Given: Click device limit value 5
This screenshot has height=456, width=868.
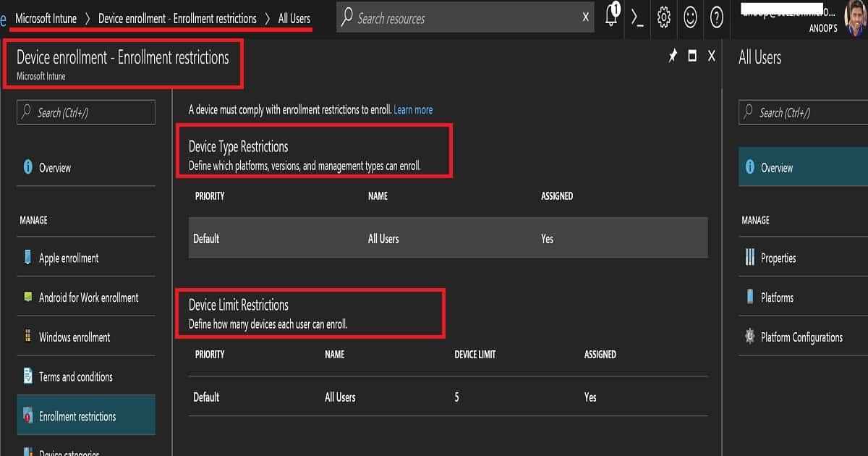Looking at the screenshot, I should click(x=456, y=397).
